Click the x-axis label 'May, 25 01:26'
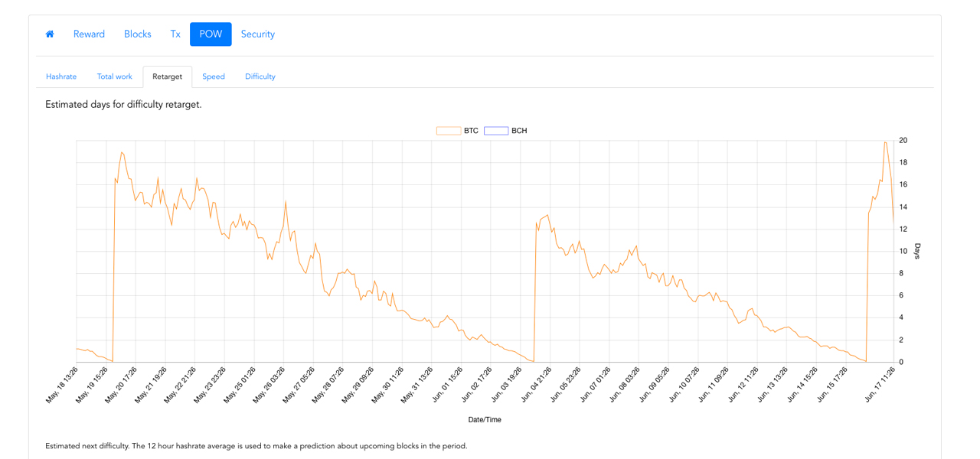The height and width of the screenshot is (459, 980). click(240, 385)
